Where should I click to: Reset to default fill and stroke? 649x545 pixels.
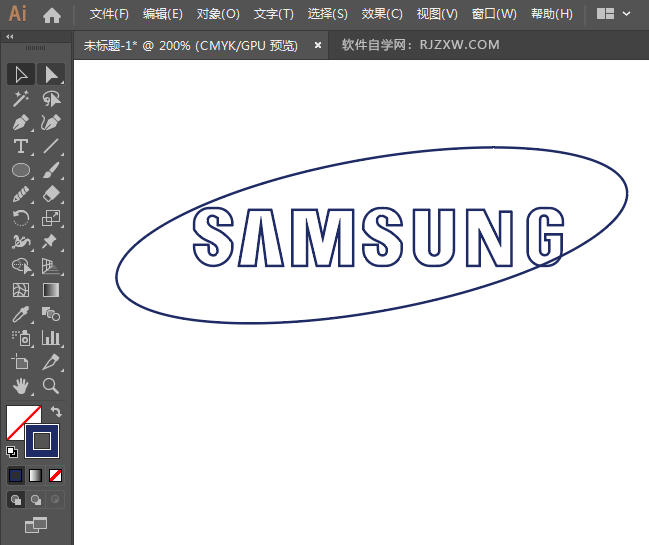(12, 452)
